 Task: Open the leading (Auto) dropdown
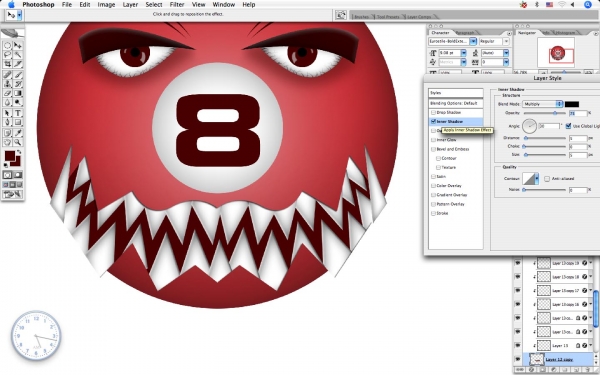(506, 53)
